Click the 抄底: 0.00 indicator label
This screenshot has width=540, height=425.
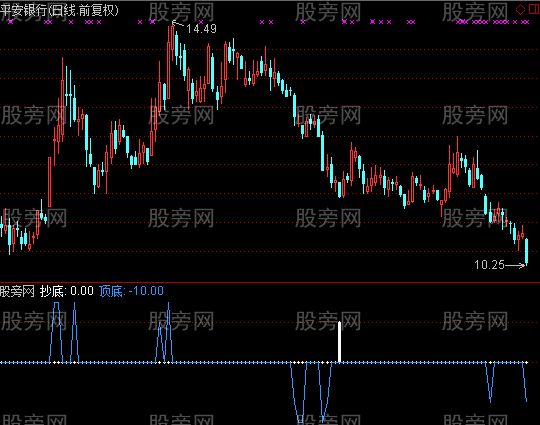tap(66, 291)
